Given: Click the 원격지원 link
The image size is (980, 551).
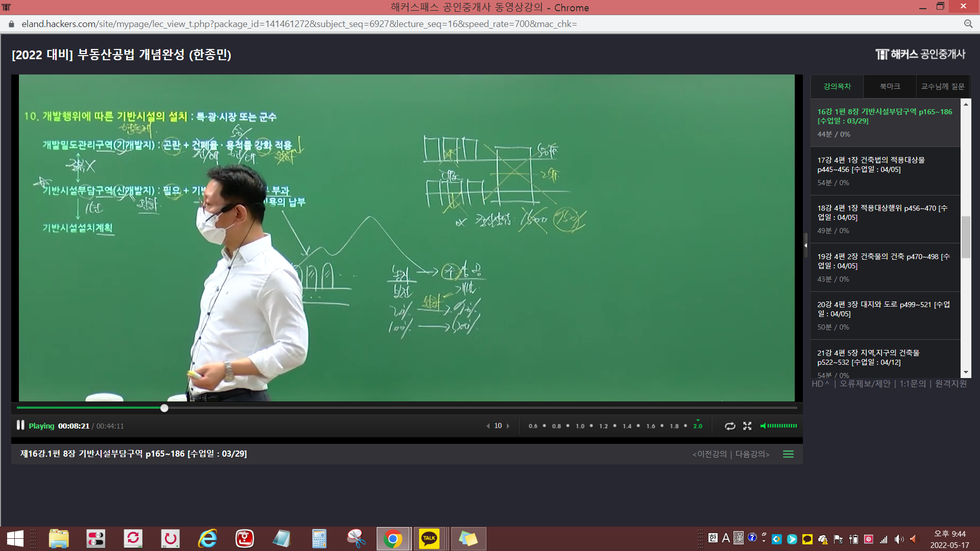Looking at the screenshot, I should 950,384.
